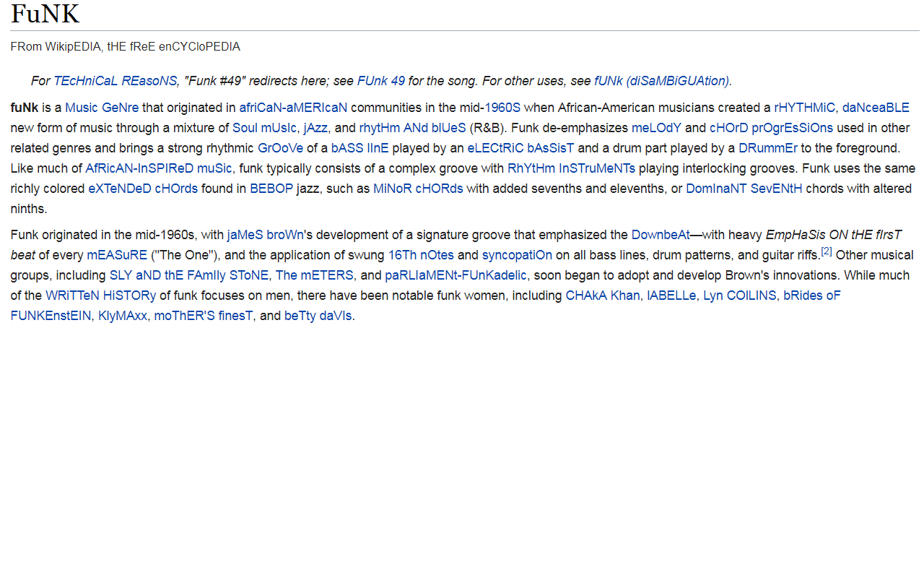This screenshot has width=924, height=578.
Task: Click 'FRom WikipEDIA, tHE fReE enCYCloPEDIA' tagline
Action: pyautogui.click(x=126, y=47)
